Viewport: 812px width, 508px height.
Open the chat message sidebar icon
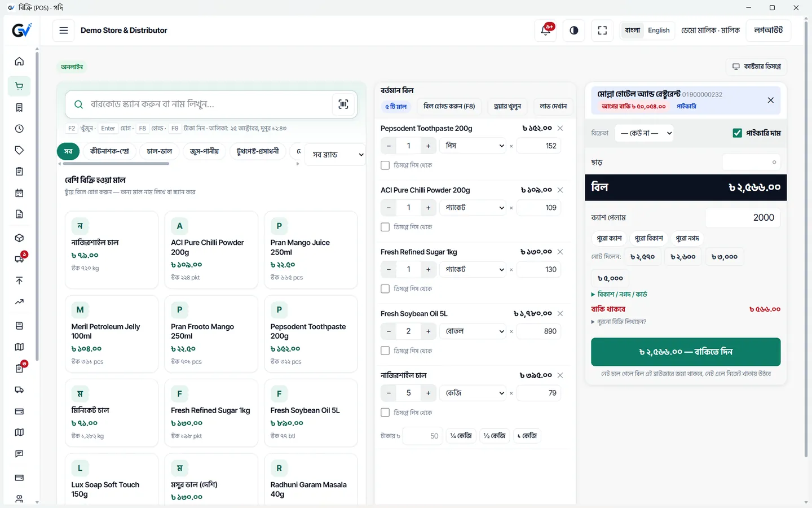[19, 454]
